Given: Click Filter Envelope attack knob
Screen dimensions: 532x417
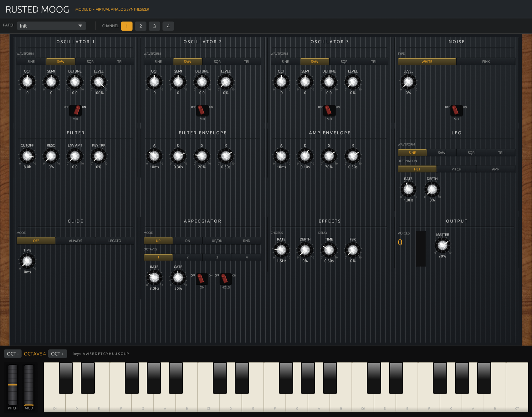Looking at the screenshot, I should pos(154,156).
